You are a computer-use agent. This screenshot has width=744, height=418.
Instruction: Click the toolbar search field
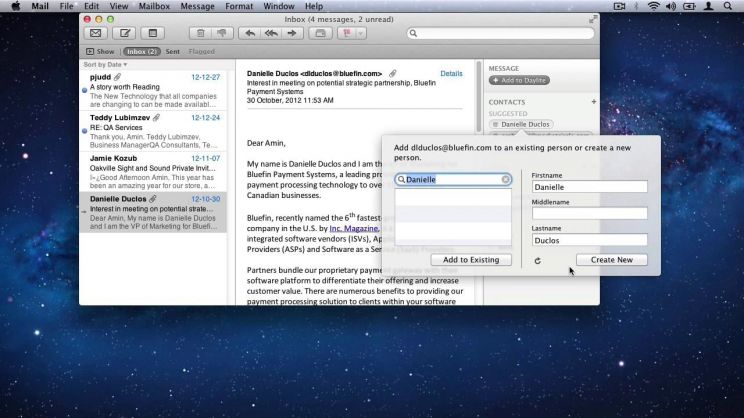(x=501, y=33)
